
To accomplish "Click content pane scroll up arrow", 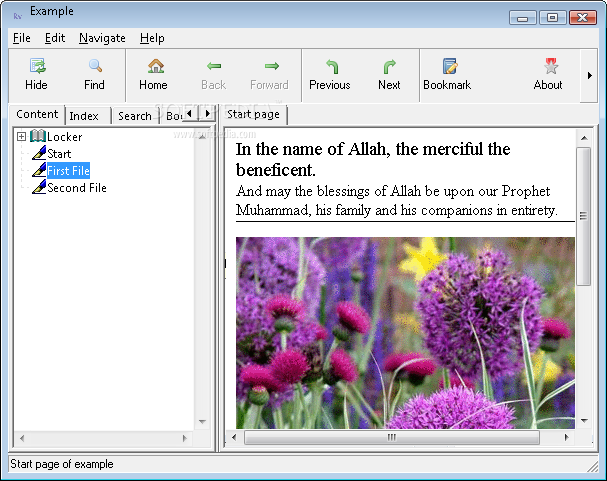I will pyautogui.click(x=584, y=138).
